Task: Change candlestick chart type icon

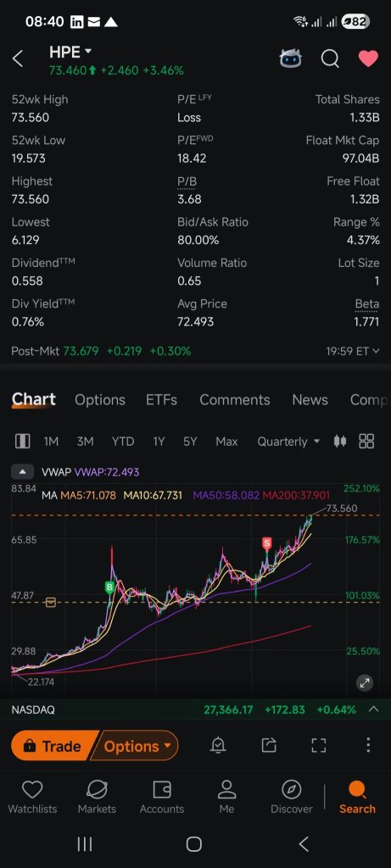Action: tap(340, 441)
